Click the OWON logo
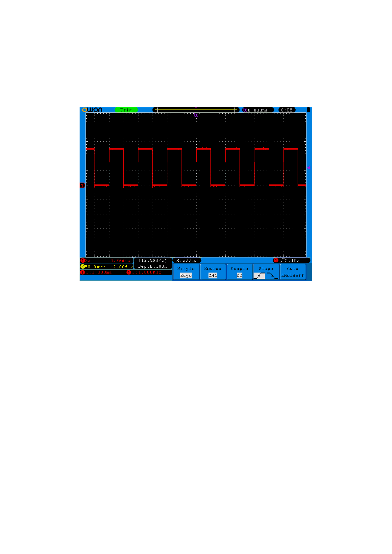The width and height of the screenshot is (392, 554). [x=92, y=110]
